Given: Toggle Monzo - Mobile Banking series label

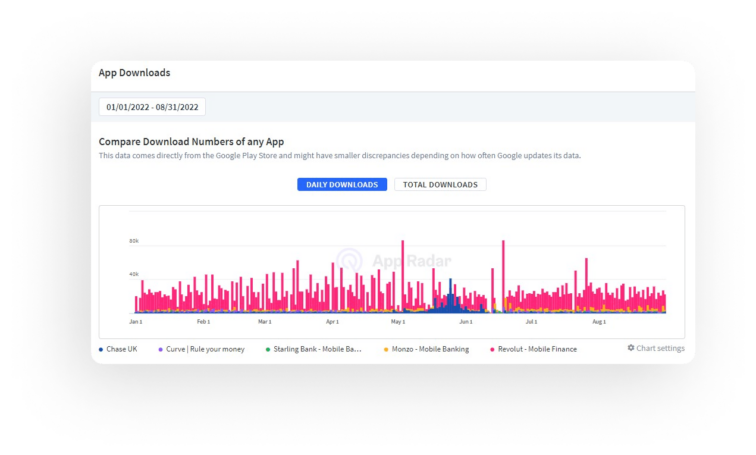Looking at the screenshot, I should point(427,349).
